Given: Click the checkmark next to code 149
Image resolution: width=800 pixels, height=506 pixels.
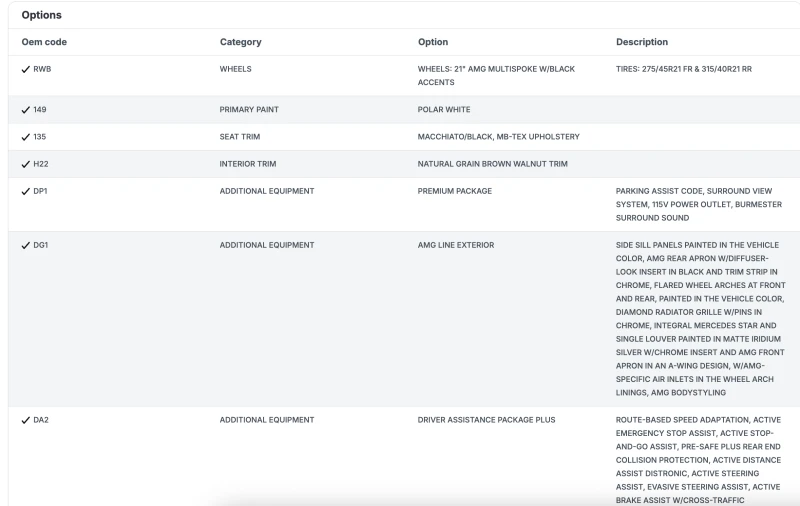Looking at the screenshot, I should [25, 110].
